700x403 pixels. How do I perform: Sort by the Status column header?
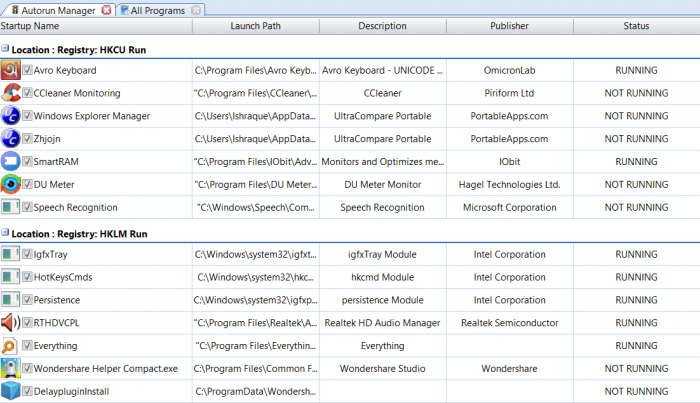pos(636,26)
